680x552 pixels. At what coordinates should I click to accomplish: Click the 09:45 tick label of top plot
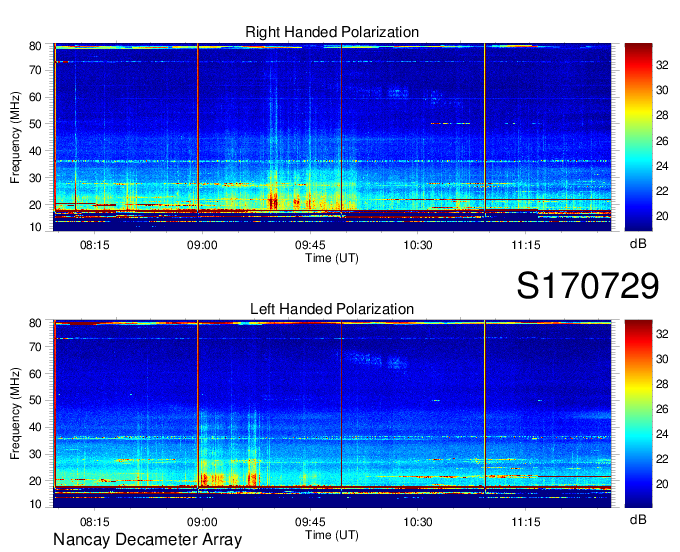[x=310, y=245]
